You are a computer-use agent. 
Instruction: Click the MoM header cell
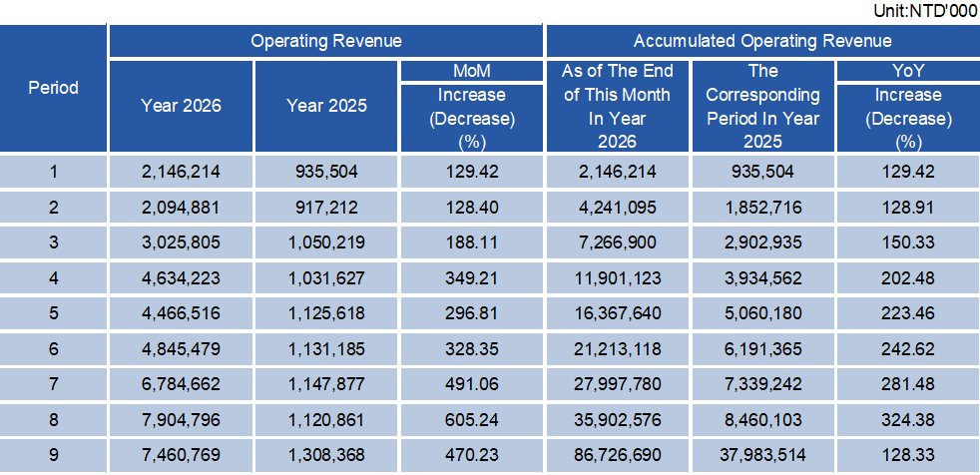click(472, 71)
